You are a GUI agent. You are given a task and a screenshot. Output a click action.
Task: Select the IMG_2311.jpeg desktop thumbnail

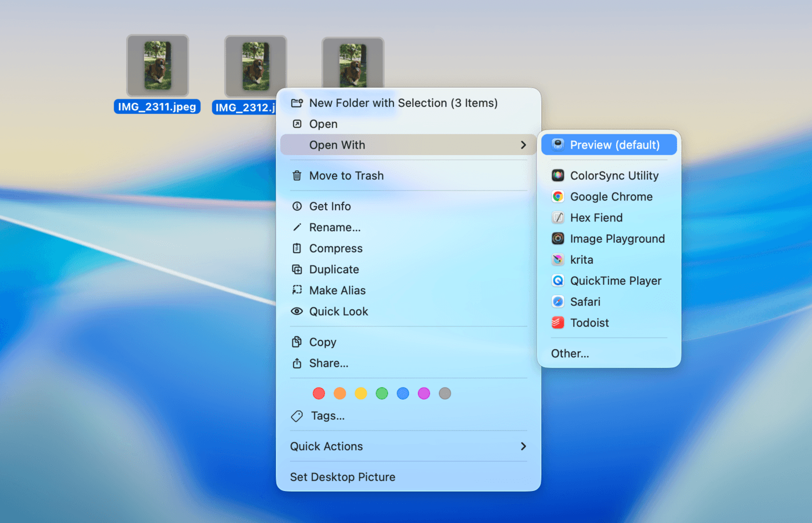click(x=158, y=65)
